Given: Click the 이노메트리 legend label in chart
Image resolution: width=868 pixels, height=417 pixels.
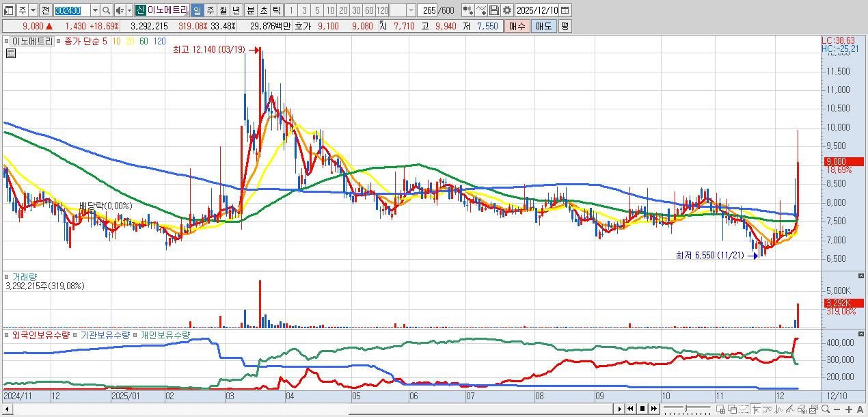Looking at the screenshot, I should (x=31, y=41).
